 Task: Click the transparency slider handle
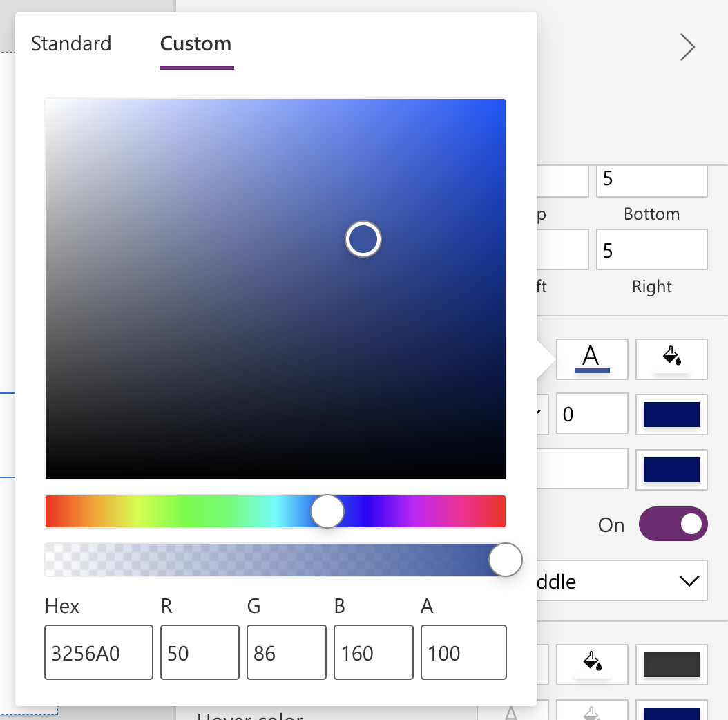(506, 560)
